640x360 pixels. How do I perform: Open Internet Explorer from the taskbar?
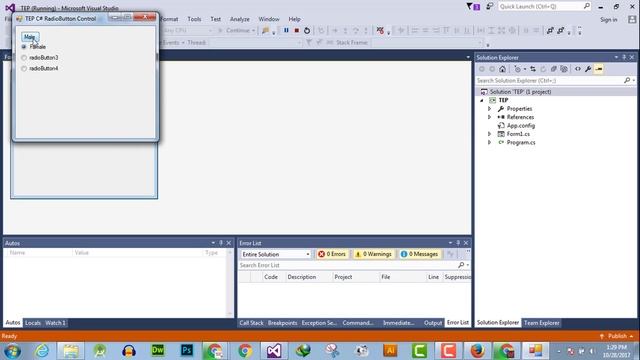42,351
